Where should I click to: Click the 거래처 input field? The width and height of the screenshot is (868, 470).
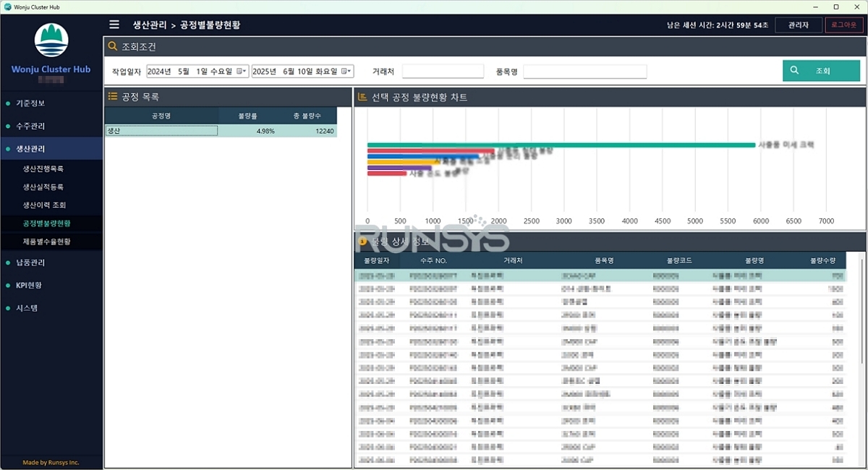(443, 72)
